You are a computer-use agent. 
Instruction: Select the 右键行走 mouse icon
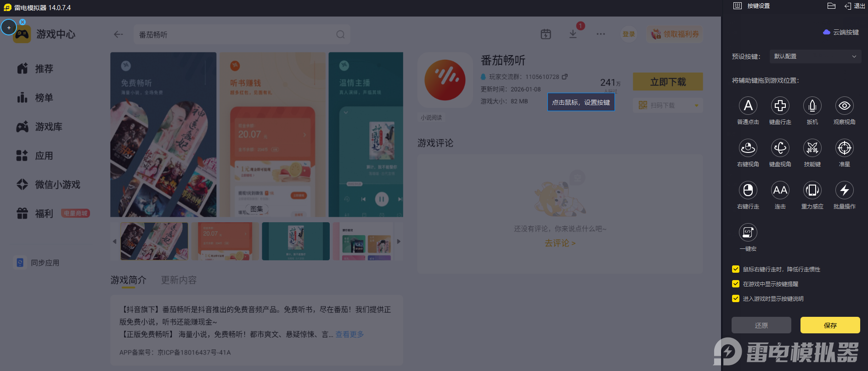(748, 191)
